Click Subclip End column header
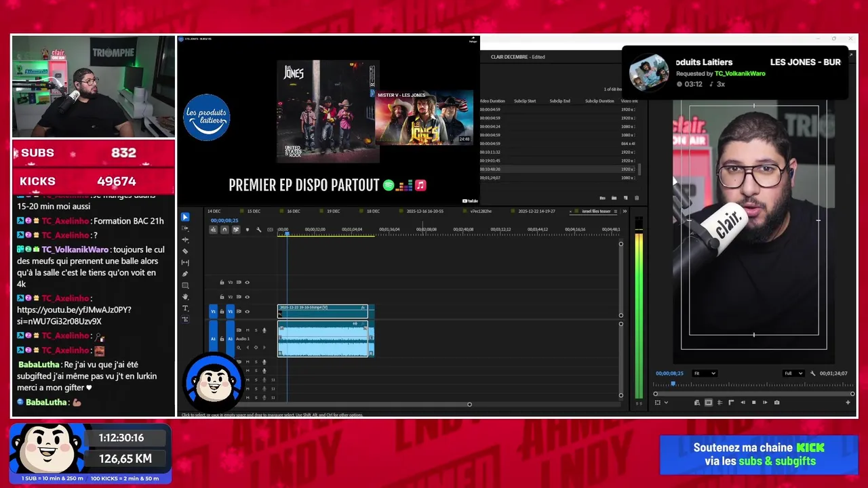This screenshot has height=488, width=868. (559, 101)
